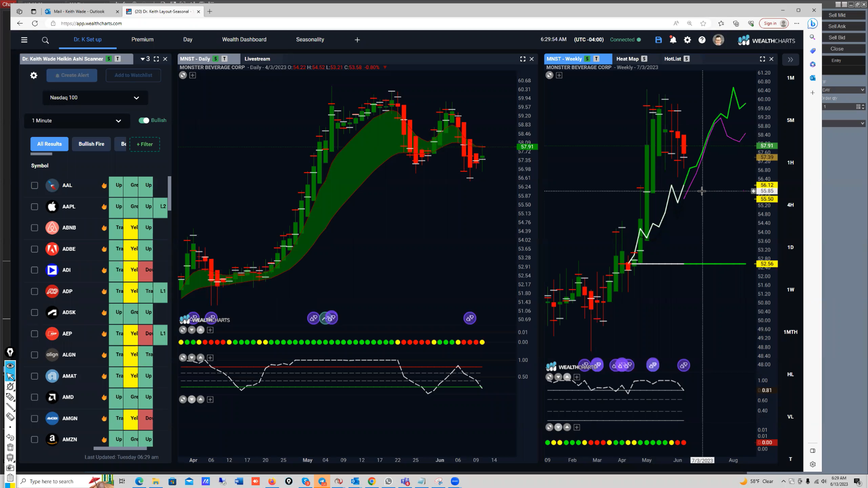This screenshot has width=868, height=488.
Task: Add indicator plus on weekly chart
Action: click(x=559, y=75)
